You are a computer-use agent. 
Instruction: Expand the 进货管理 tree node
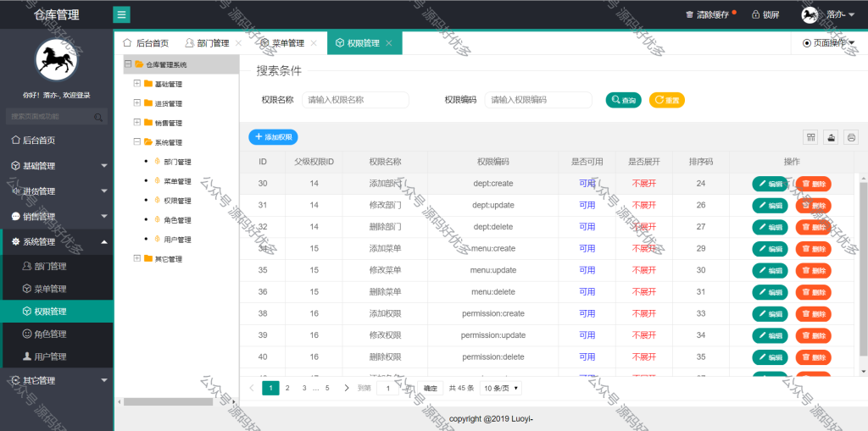tap(136, 103)
